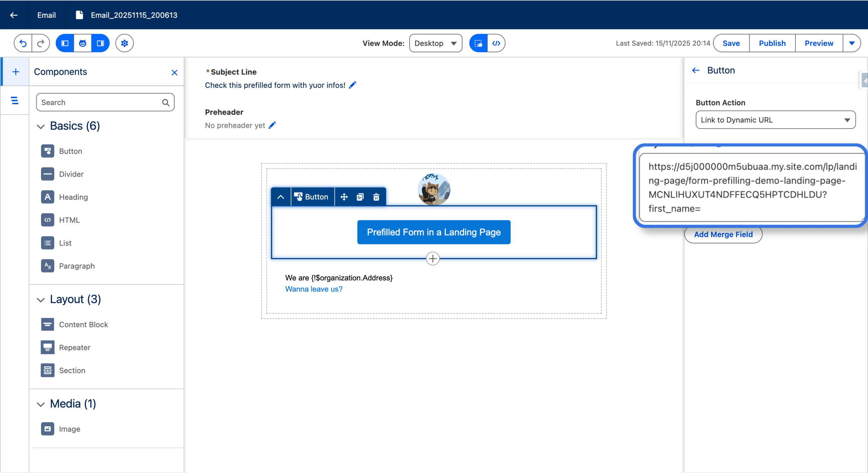Toggle the right panel visibility
This screenshot has height=473, width=868.
point(100,43)
